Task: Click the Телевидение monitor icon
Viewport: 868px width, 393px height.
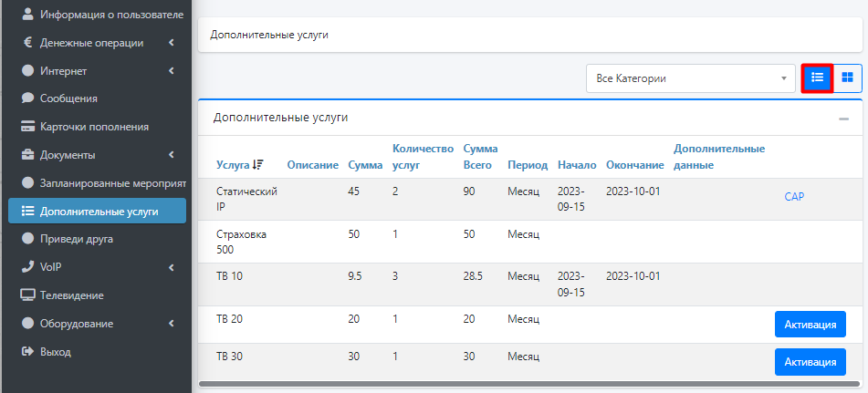Action: pyautogui.click(x=27, y=295)
